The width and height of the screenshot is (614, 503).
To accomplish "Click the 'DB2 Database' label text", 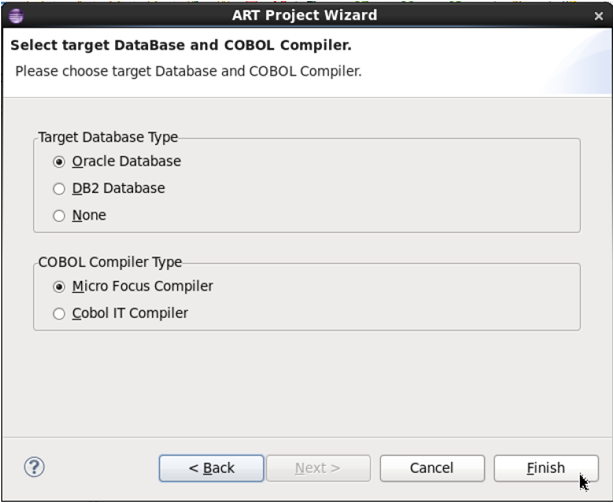I will tap(118, 188).
